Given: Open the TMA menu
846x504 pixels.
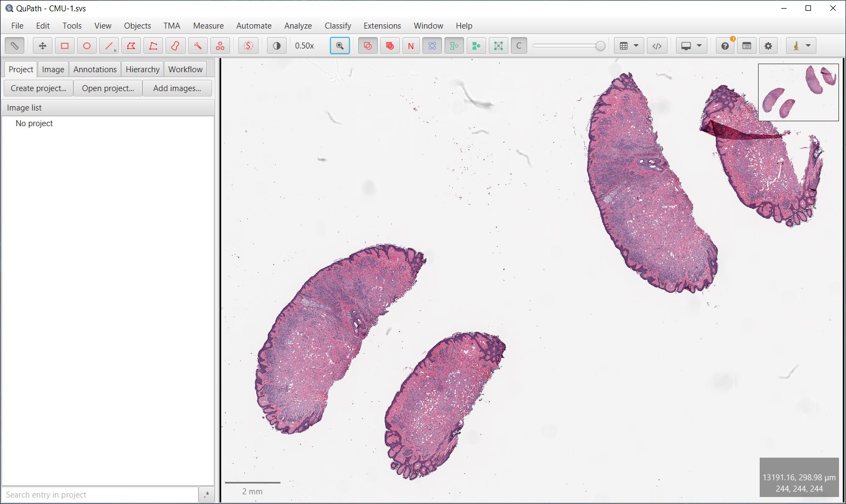Looking at the screenshot, I should point(172,25).
